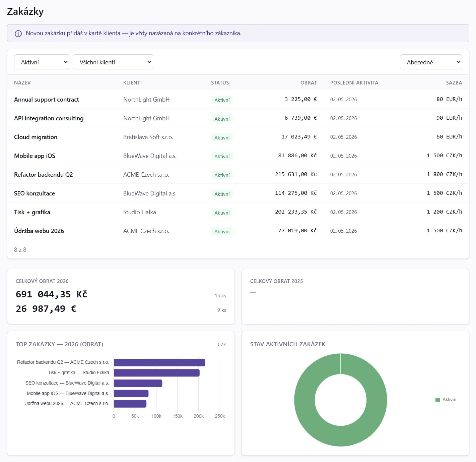Image resolution: width=476 pixels, height=462 pixels.
Task: Click rate 60 EUR/h
Action: coord(449,137)
